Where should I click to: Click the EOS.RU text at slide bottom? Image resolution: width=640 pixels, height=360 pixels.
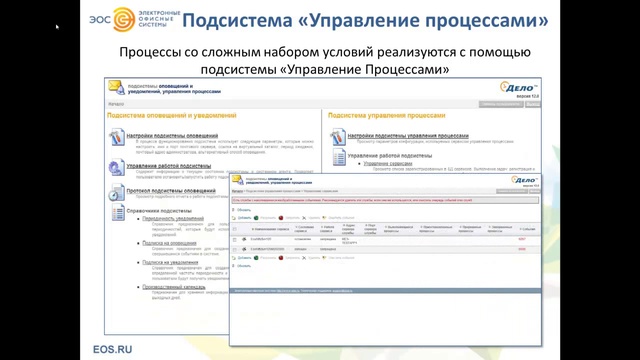tap(113, 349)
